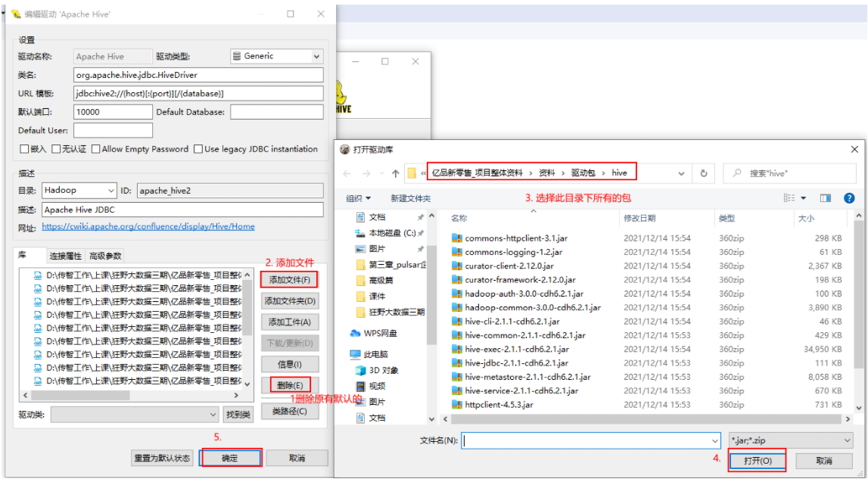Focus the 类名 input field

pos(198,75)
